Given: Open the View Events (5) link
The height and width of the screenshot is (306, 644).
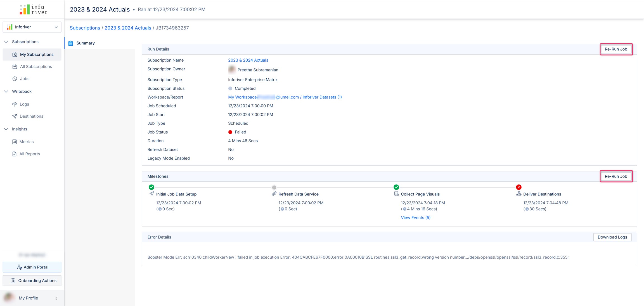Looking at the screenshot, I should (x=415, y=218).
